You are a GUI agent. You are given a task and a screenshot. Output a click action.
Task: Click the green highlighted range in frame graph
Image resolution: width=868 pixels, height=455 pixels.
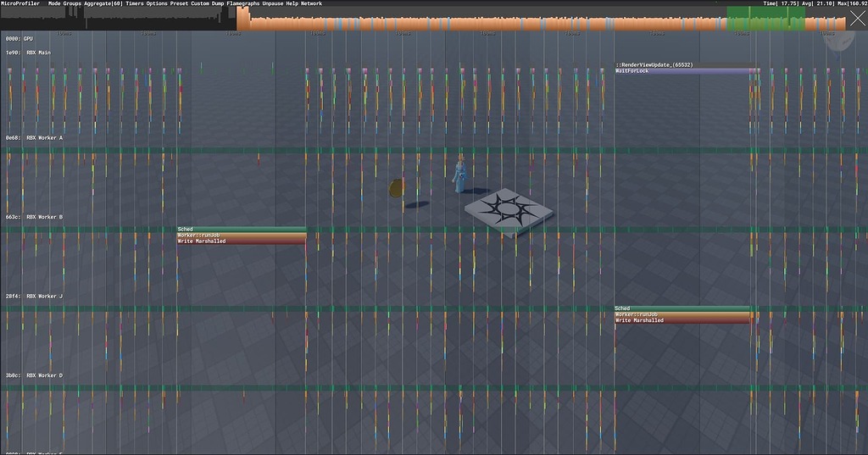pos(765,19)
